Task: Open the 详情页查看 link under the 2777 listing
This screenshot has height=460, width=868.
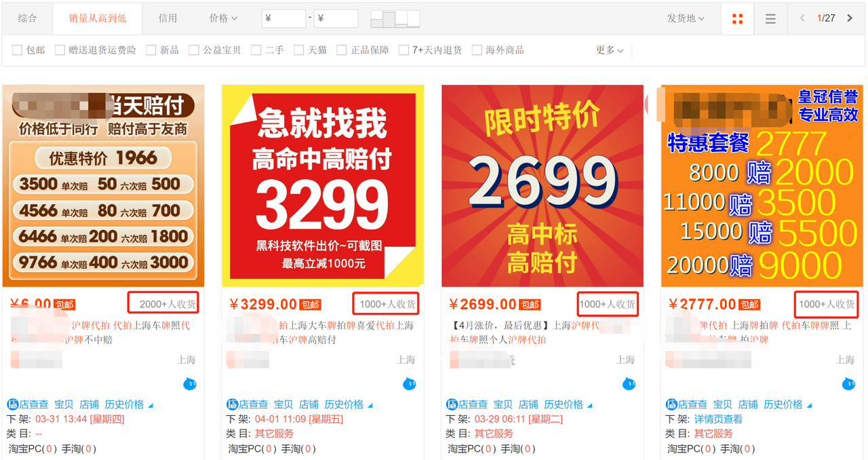Action: pos(718,419)
